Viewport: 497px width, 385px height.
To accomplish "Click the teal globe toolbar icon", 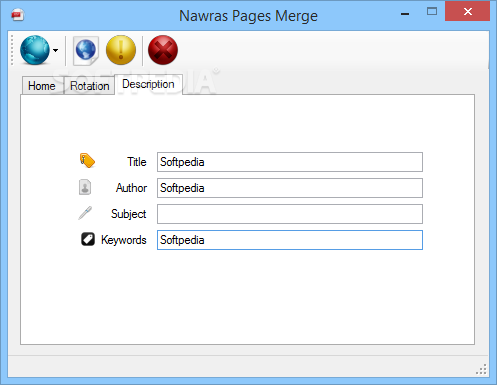I will click(35, 50).
